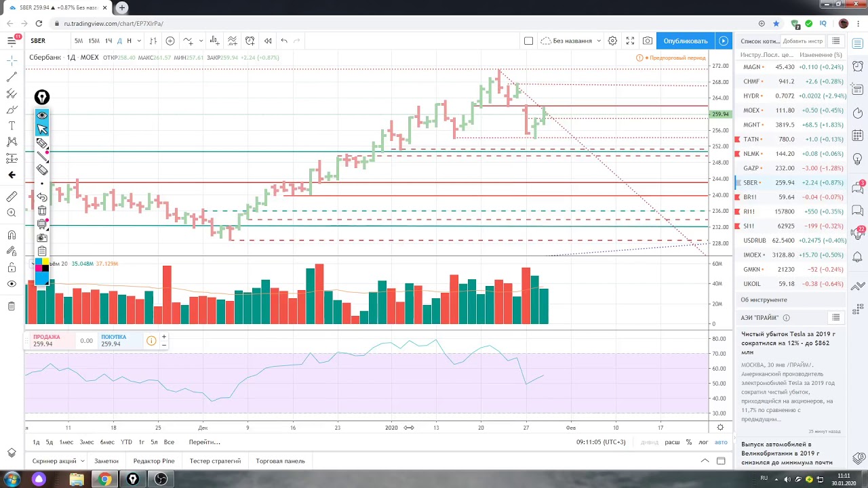Toggle magnet mode for drawings
This screenshot has width=868, height=488.
[12, 235]
